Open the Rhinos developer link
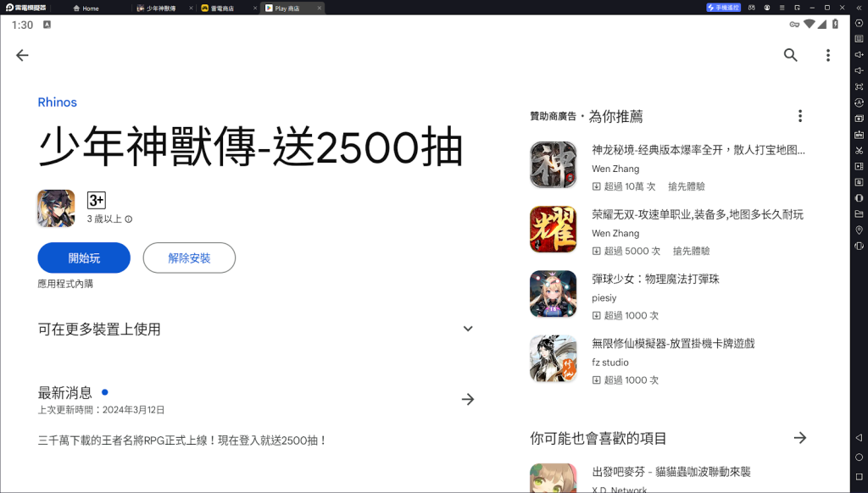The image size is (868, 493). click(57, 102)
